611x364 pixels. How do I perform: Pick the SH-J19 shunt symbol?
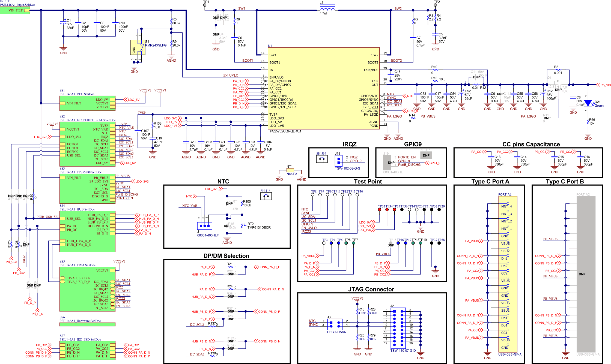[322, 159]
